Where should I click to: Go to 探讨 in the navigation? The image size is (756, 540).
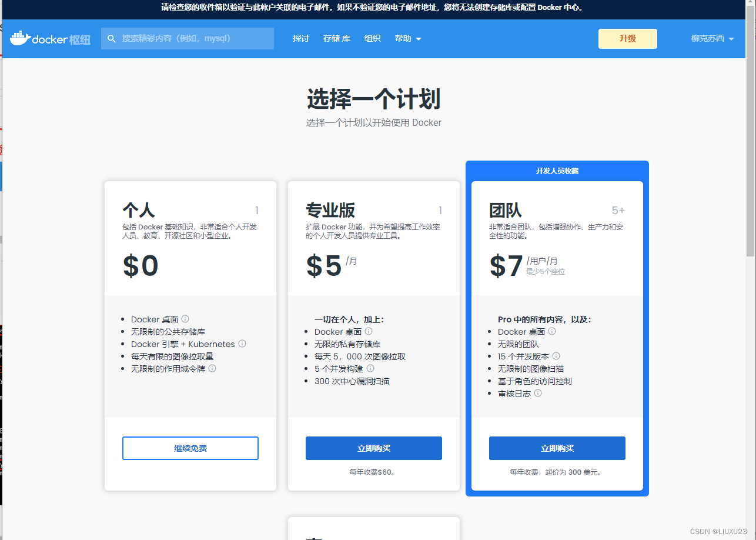(x=301, y=39)
